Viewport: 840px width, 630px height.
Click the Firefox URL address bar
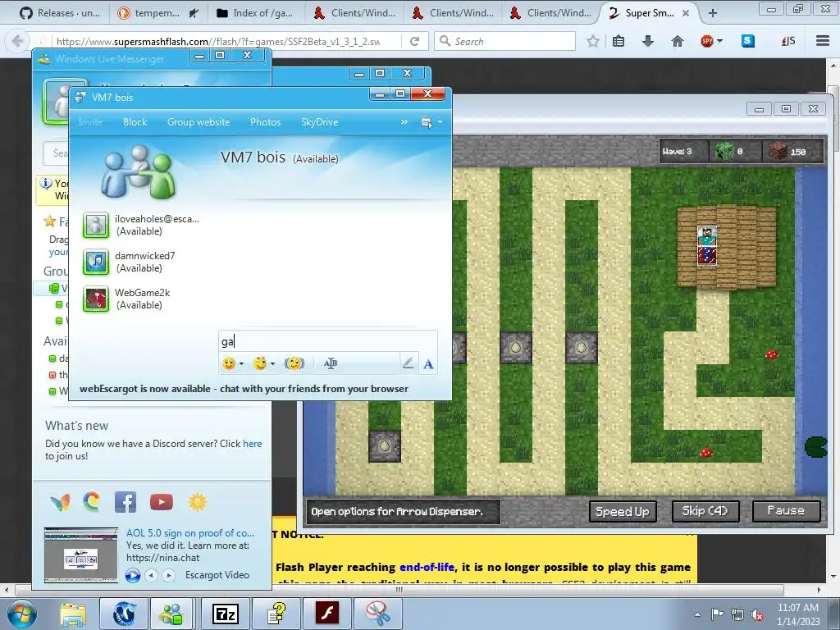tap(220, 41)
